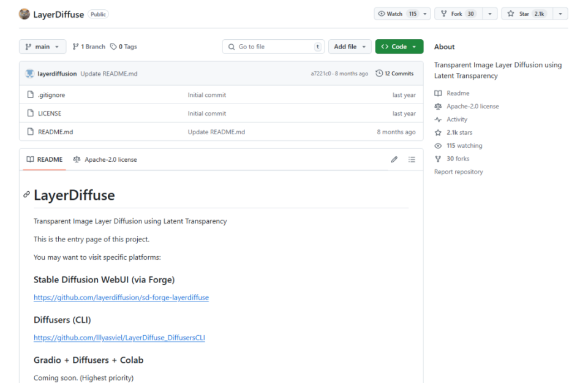Open the sd-forge-layerdiffuse GitHub link
Screen dimensions: 588x383
pos(121,297)
